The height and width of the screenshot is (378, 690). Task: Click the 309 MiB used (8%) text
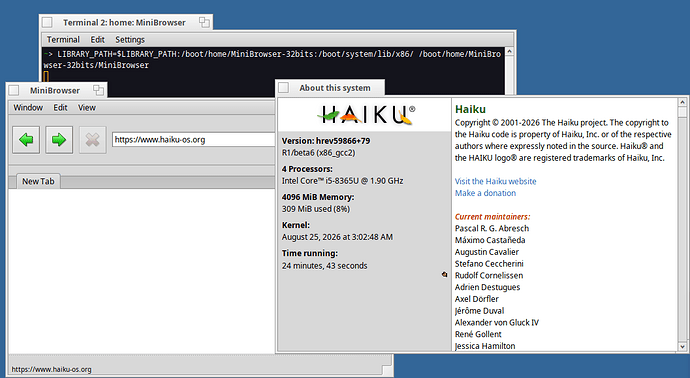(x=316, y=209)
